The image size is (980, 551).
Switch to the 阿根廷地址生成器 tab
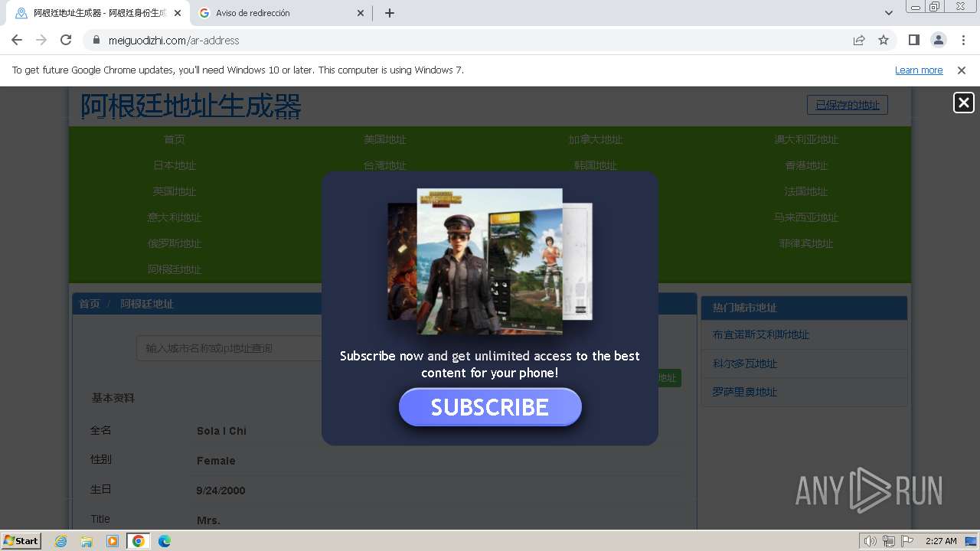point(98,13)
